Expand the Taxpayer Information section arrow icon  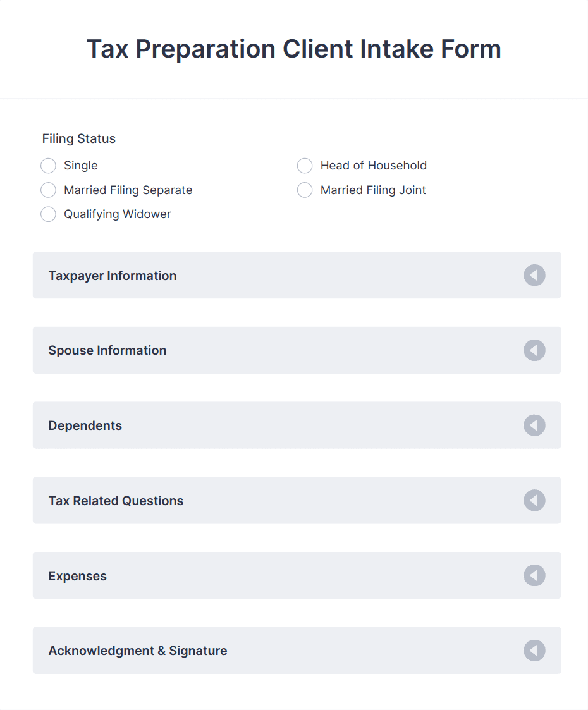point(534,275)
